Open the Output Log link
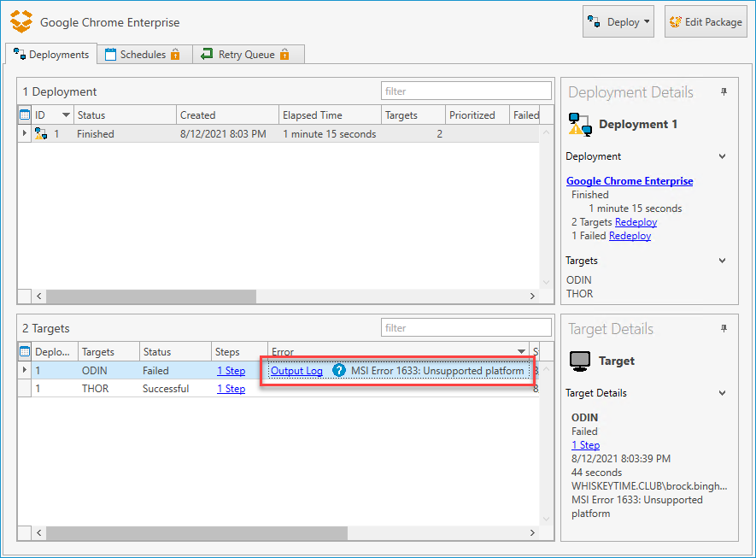This screenshot has height=558, width=756. [296, 370]
